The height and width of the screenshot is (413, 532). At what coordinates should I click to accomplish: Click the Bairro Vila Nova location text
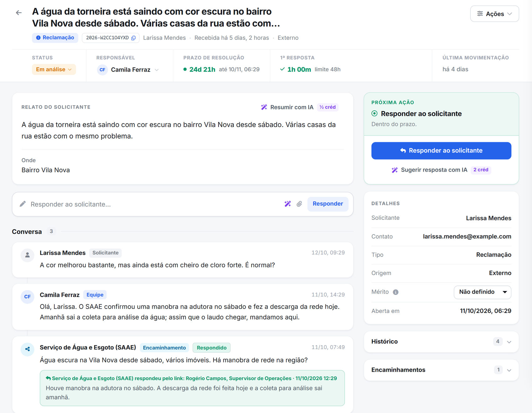[46, 170]
